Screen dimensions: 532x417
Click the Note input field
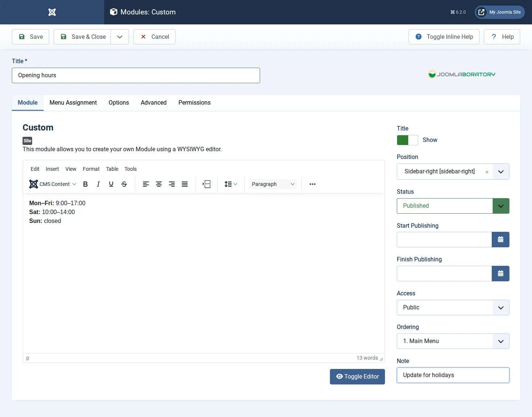tap(453, 375)
